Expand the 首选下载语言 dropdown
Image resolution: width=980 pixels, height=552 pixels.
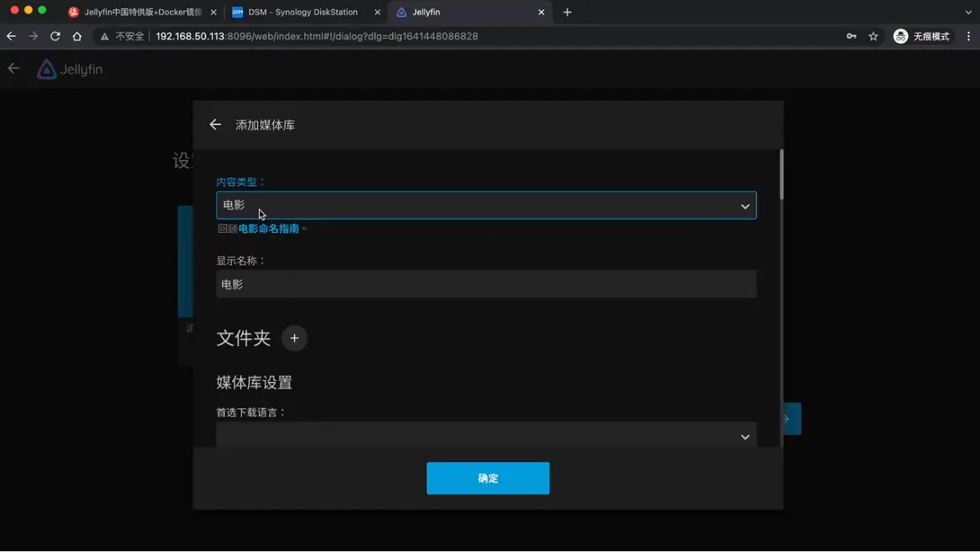click(486, 436)
